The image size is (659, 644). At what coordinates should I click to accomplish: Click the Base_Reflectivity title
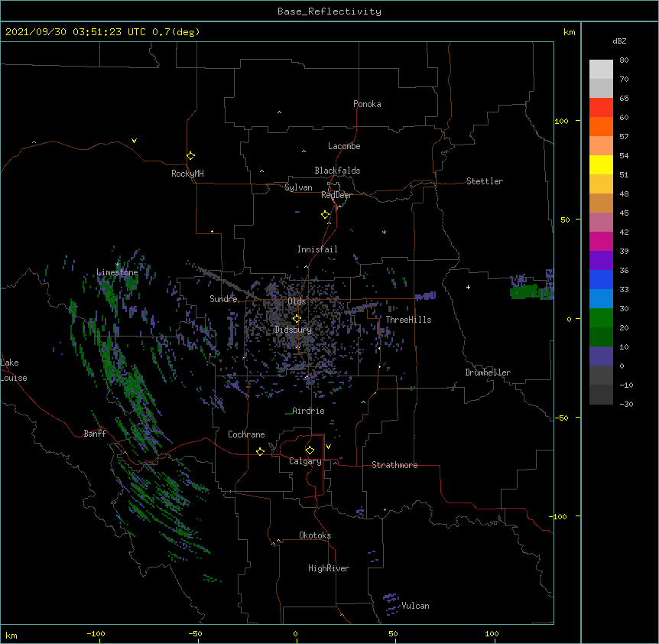(329, 11)
